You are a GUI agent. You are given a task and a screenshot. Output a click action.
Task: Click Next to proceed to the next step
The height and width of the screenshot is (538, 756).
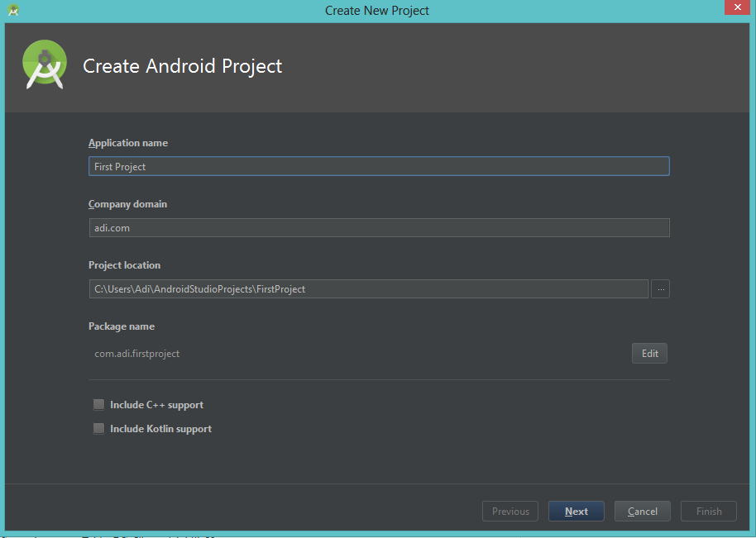click(x=576, y=511)
